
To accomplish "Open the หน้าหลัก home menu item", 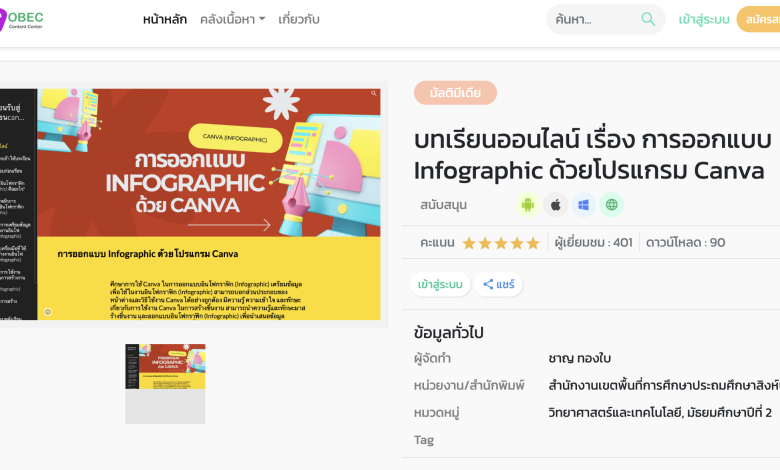I will 165,19.
